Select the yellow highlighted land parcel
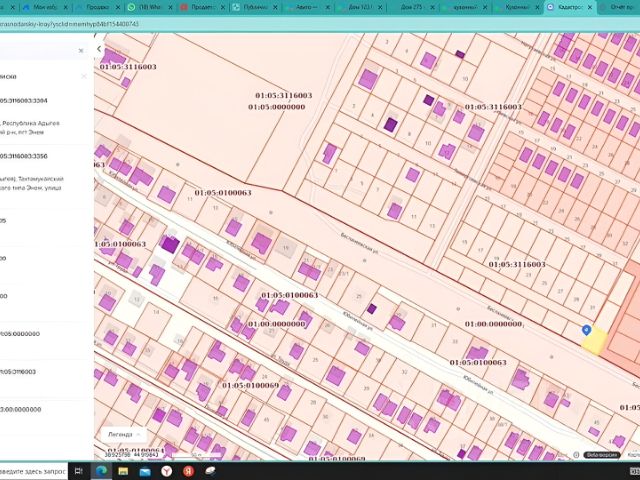Viewport: 640px width, 480px height. point(595,341)
